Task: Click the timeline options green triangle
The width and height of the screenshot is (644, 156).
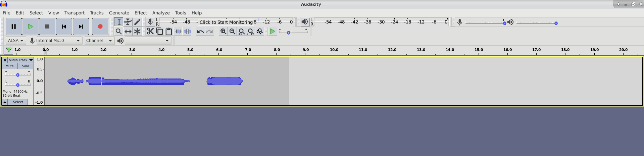Action: 9,50
